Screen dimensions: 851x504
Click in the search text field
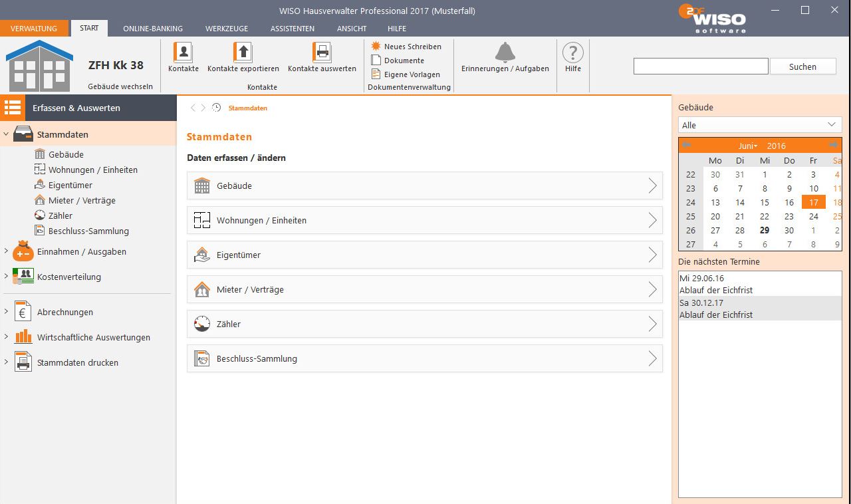coord(700,66)
